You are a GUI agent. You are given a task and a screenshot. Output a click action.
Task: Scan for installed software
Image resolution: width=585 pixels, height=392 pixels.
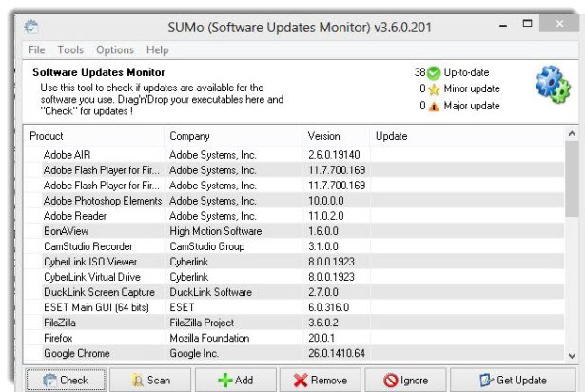[x=150, y=380]
